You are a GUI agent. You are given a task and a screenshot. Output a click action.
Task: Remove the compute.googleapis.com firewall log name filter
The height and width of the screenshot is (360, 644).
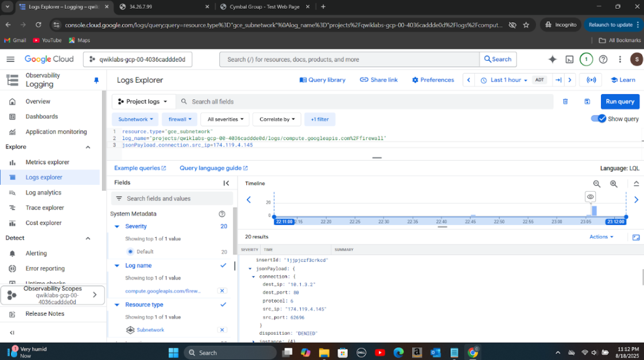pyautogui.click(x=222, y=291)
